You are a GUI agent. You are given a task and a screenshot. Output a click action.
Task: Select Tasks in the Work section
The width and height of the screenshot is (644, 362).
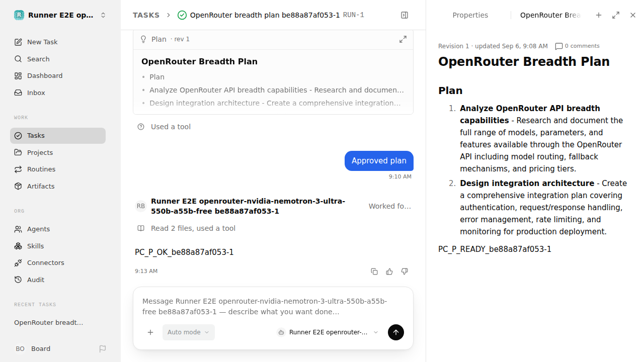pyautogui.click(x=58, y=135)
